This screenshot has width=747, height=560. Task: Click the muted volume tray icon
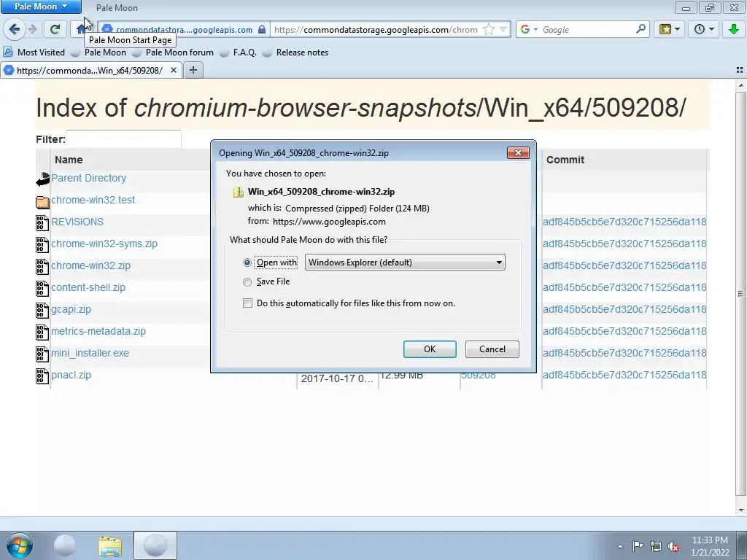pos(673,546)
